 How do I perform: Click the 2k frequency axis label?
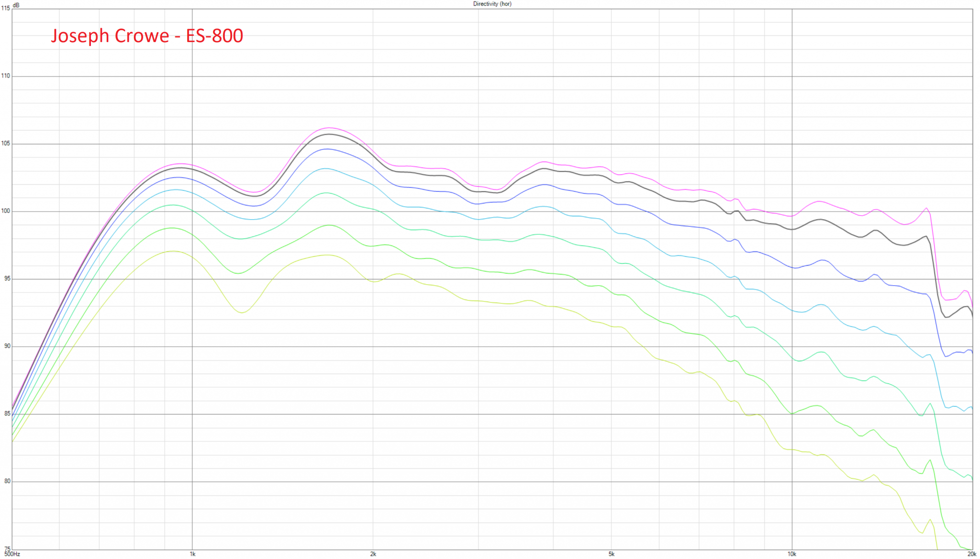(373, 554)
